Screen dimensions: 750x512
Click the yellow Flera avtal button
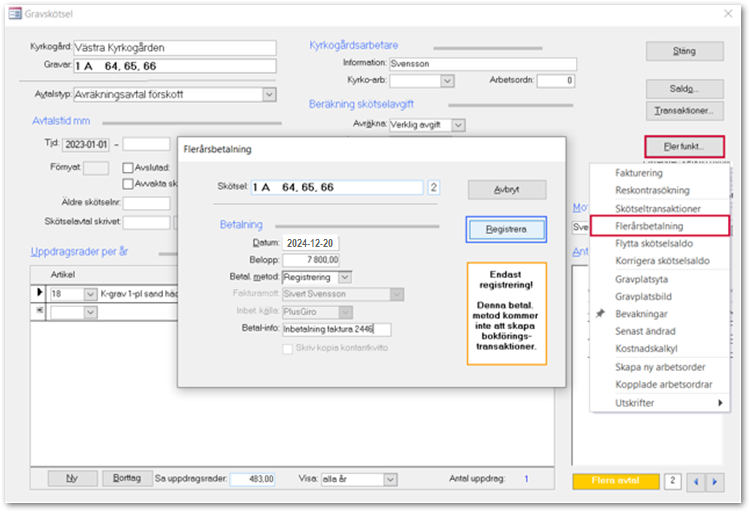pos(616,481)
